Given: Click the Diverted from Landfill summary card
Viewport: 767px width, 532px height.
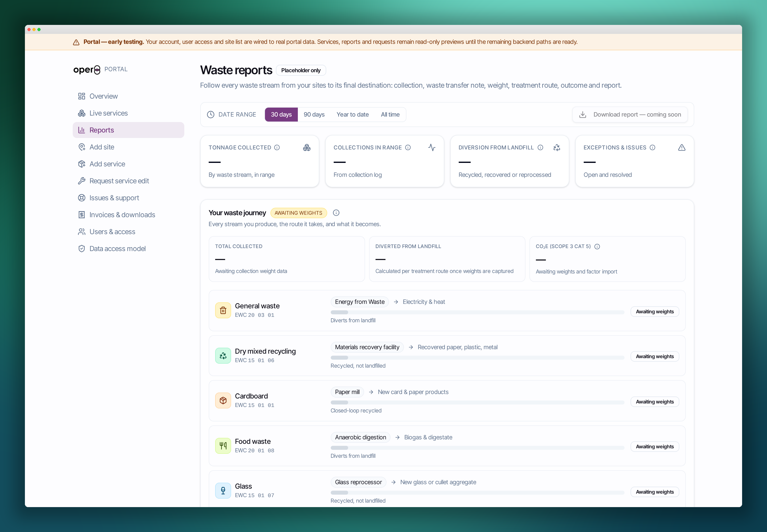Looking at the screenshot, I should pyautogui.click(x=447, y=259).
